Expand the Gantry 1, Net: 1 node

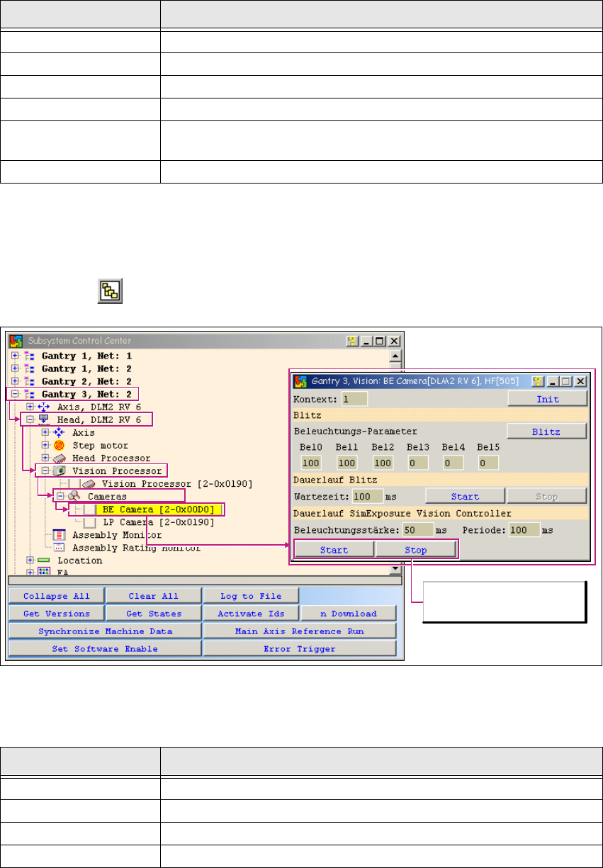16,356
